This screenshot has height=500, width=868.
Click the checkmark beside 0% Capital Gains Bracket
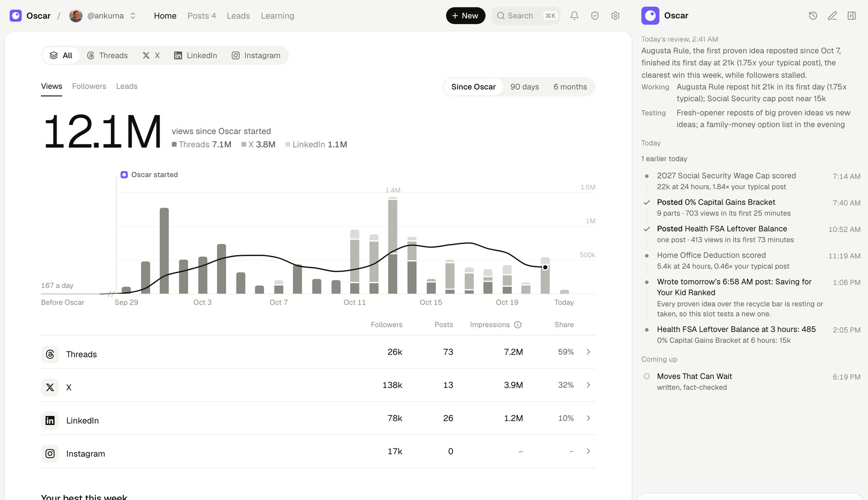647,203
